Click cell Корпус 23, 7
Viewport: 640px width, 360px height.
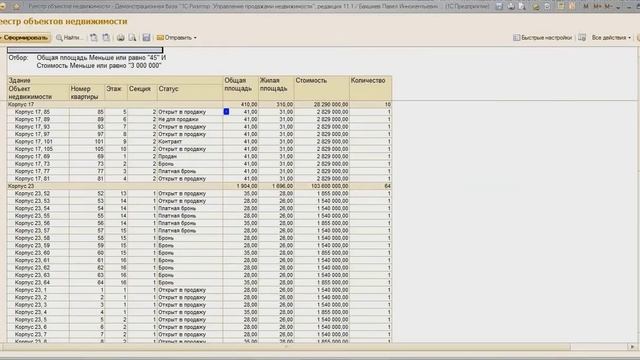pyautogui.click(x=38, y=334)
